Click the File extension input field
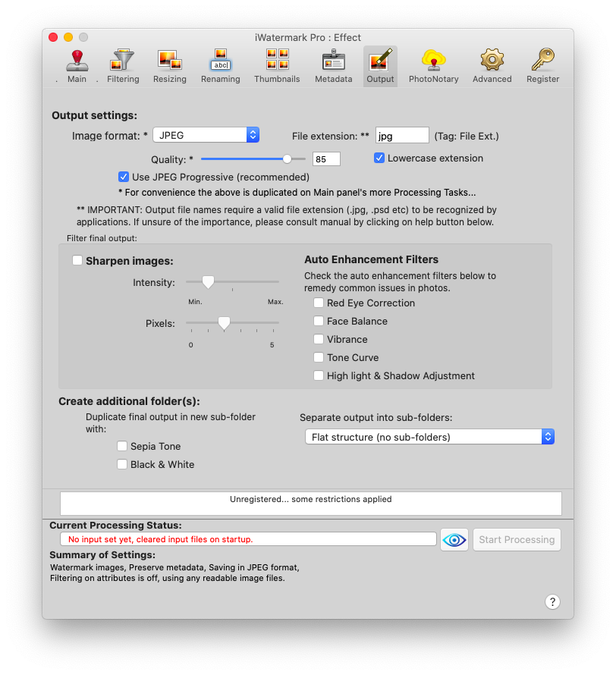616x675 pixels. pos(402,135)
